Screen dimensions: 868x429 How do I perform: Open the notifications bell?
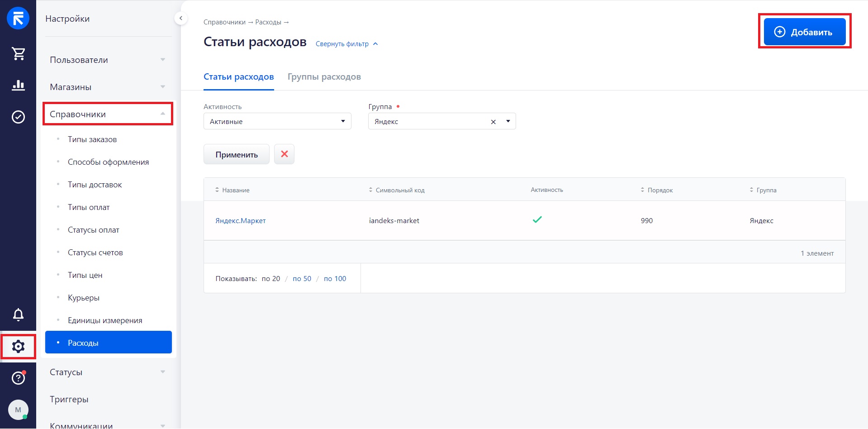coord(18,315)
